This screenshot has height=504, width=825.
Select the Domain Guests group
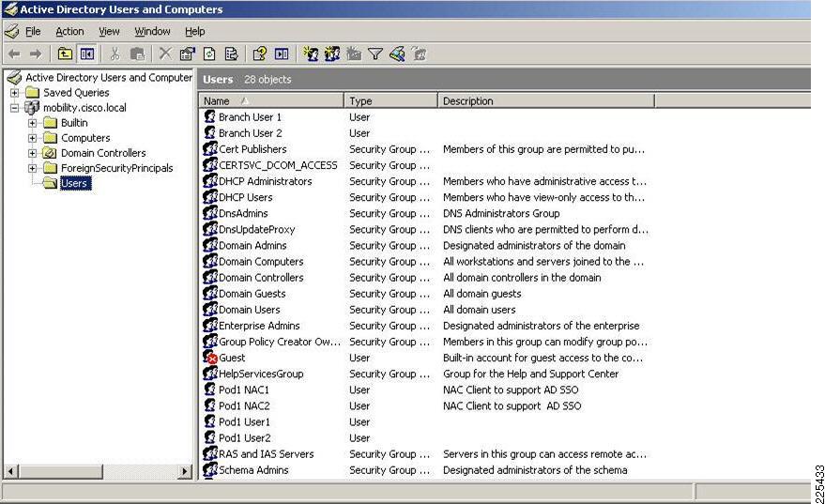(x=252, y=294)
